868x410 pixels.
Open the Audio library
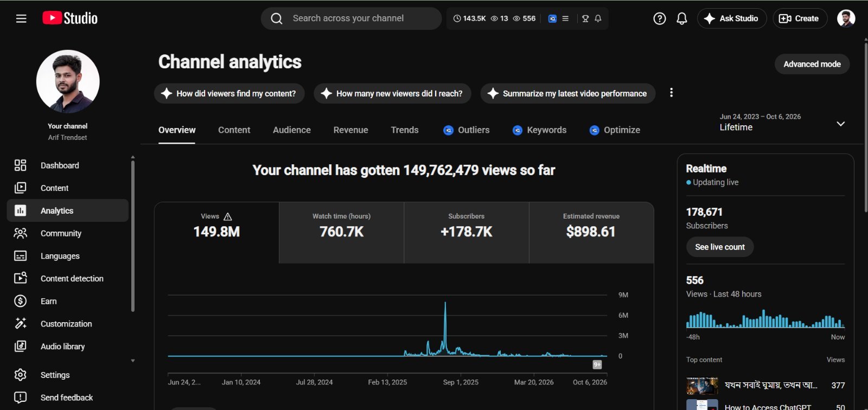(x=67, y=347)
